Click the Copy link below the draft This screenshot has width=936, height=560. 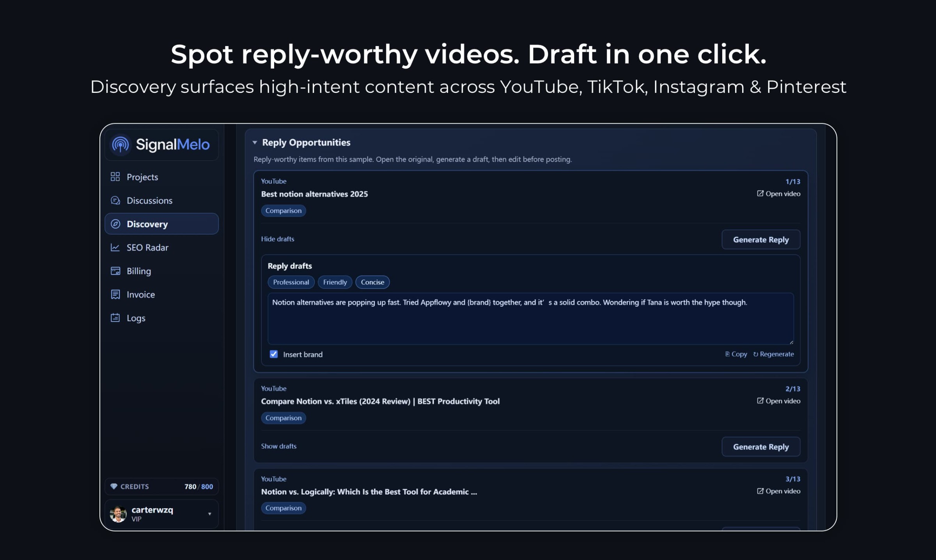(736, 354)
